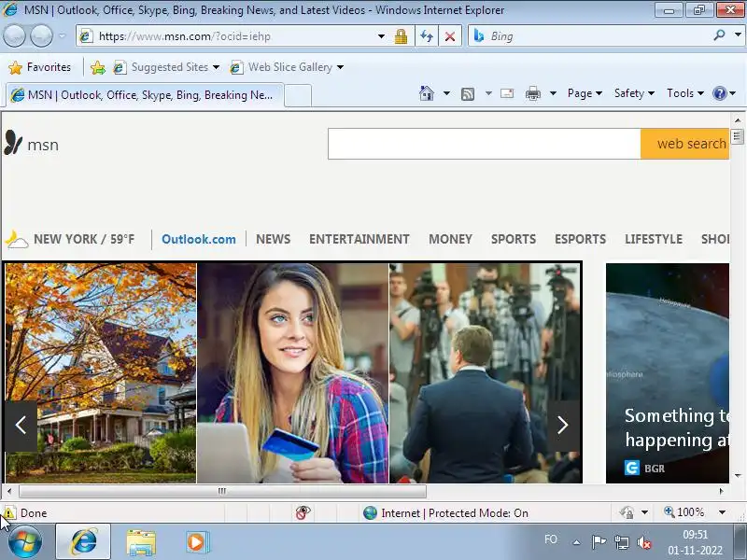Open NEW YORK / 59°F weather link
This screenshot has width=747, height=560.
84,239
